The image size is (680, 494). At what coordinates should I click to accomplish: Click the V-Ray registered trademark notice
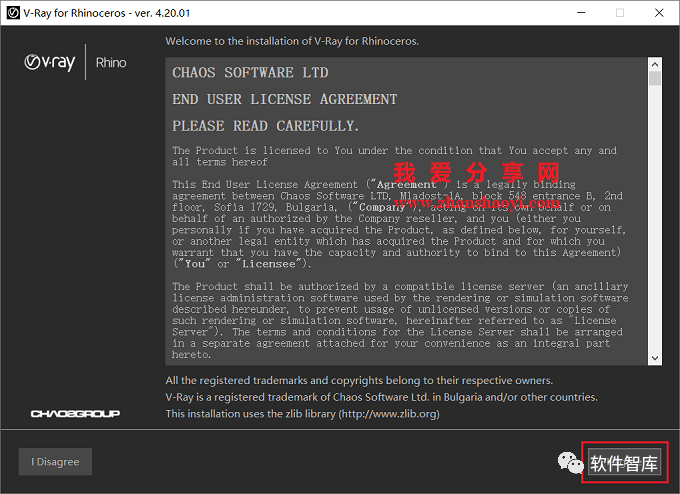(381, 397)
